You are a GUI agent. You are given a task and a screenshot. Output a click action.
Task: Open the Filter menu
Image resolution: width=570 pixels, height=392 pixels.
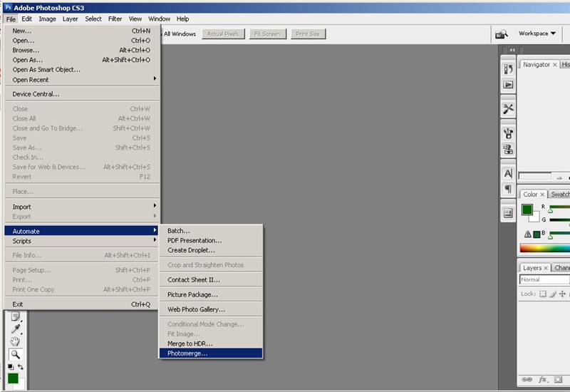(x=115, y=19)
